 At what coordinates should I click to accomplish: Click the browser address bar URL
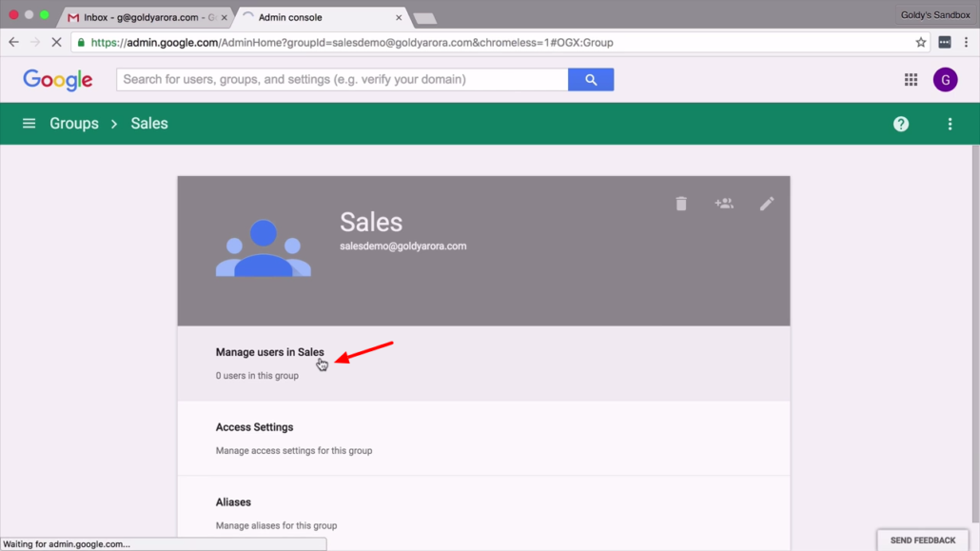(352, 43)
